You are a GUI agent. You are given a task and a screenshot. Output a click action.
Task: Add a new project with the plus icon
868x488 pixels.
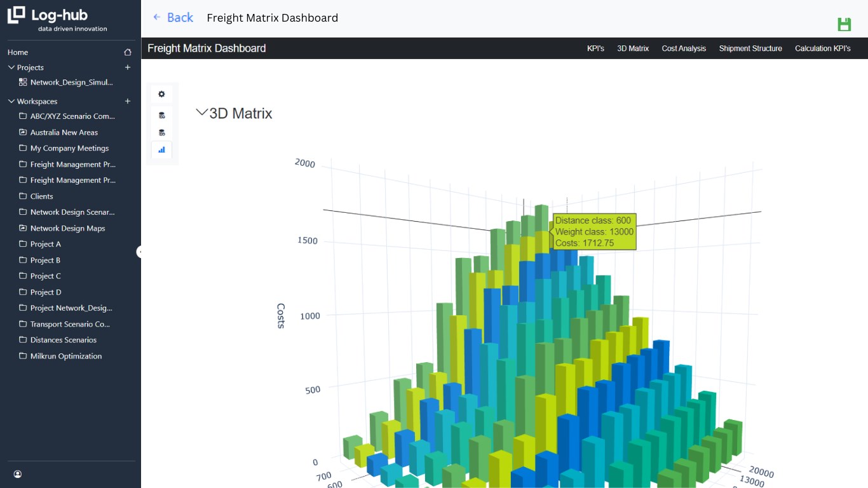pyautogui.click(x=128, y=67)
